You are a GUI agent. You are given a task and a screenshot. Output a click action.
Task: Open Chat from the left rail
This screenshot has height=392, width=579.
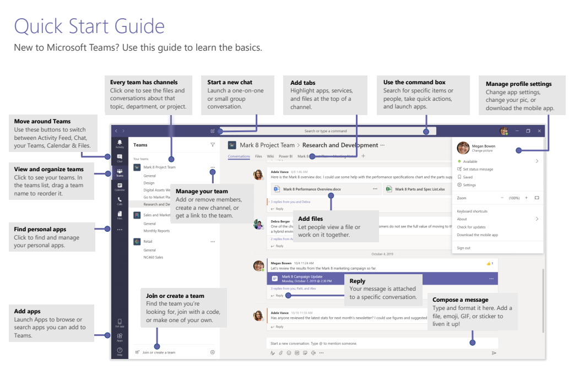tap(120, 159)
